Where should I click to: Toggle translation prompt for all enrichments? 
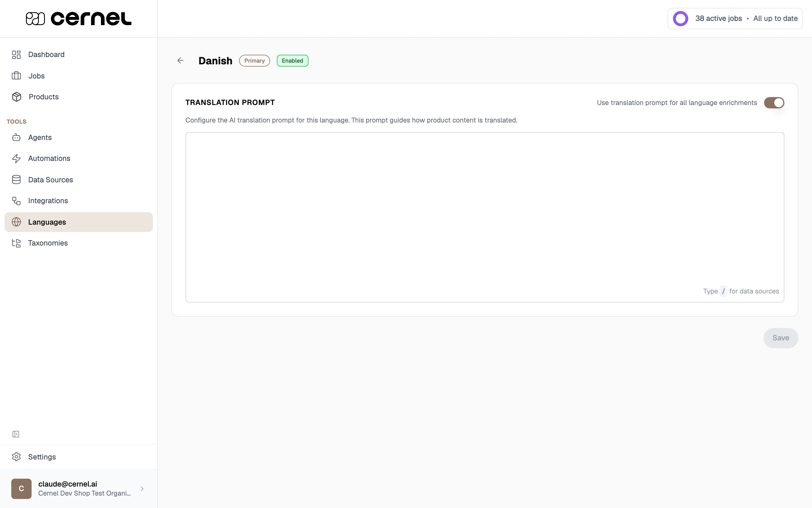pyautogui.click(x=774, y=103)
